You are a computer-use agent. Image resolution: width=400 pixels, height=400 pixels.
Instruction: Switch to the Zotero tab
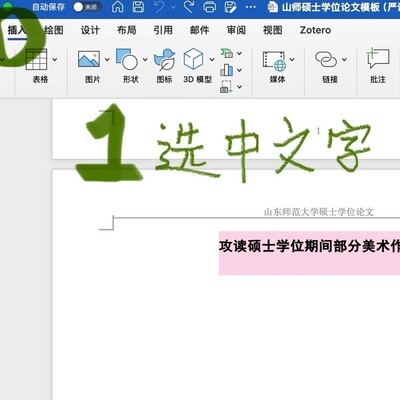point(315,30)
